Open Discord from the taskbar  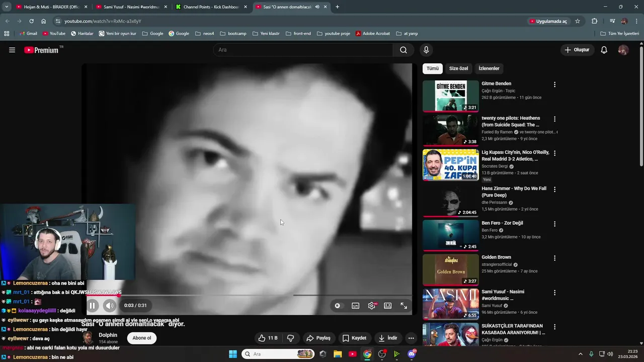412,354
